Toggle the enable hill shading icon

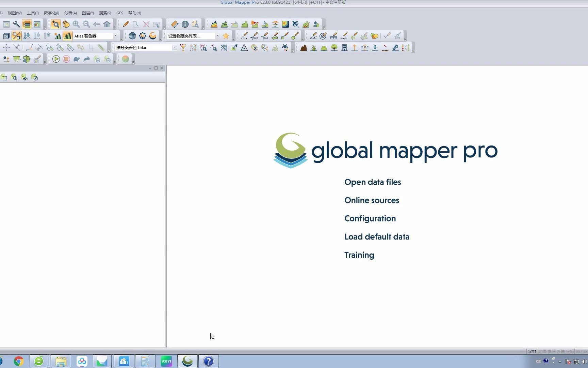pyautogui.click(x=67, y=36)
